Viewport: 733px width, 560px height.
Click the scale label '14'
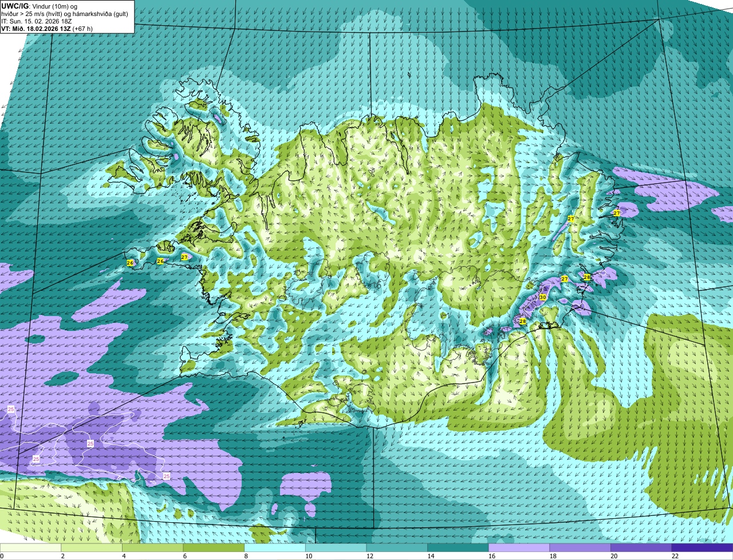(x=430, y=556)
